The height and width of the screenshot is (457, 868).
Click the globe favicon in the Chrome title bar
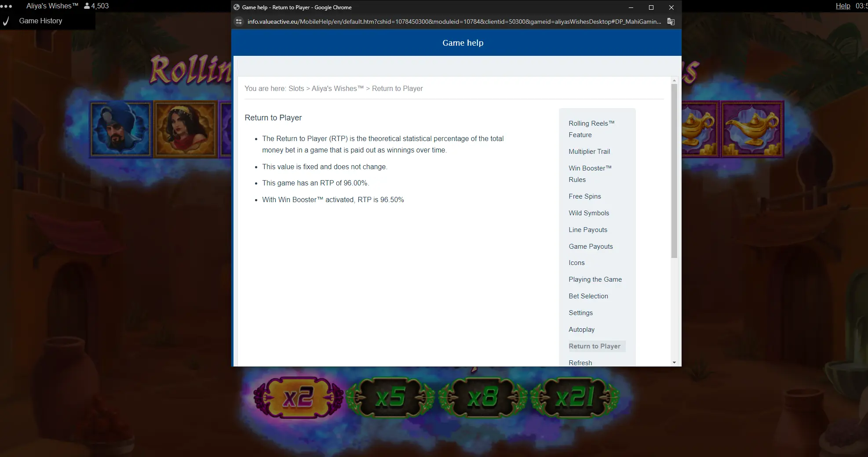pyautogui.click(x=237, y=7)
